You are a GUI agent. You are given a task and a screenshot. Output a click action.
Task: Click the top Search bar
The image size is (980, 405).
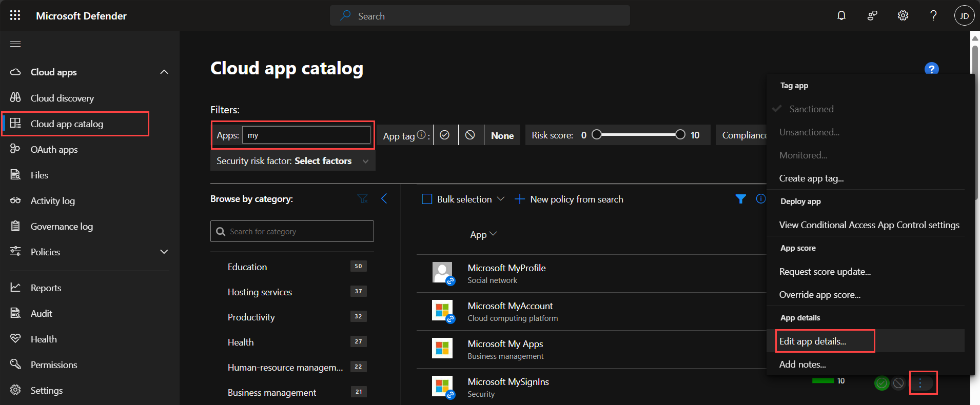pyautogui.click(x=480, y=15)
